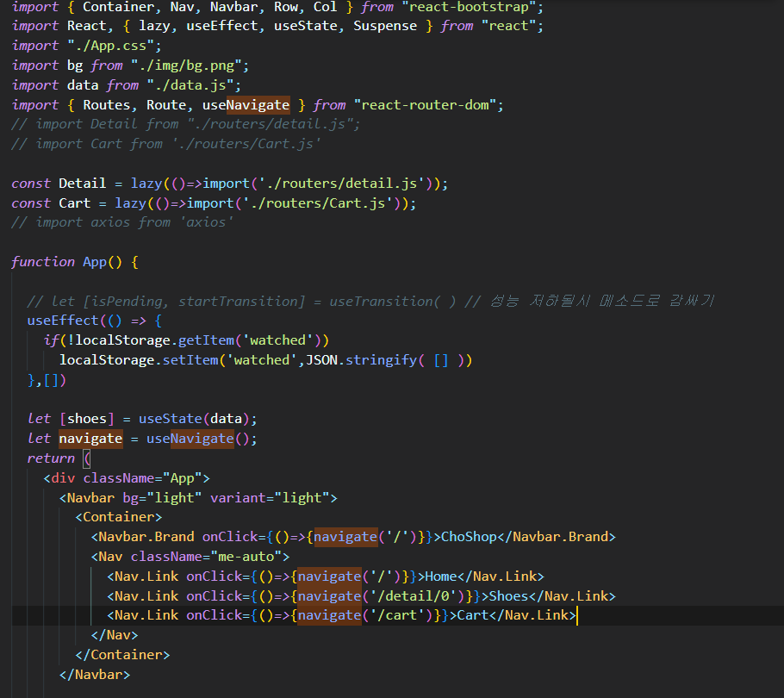Click "Routes" in the router import
The image size is (784, 698).
(x=107, y=105)
